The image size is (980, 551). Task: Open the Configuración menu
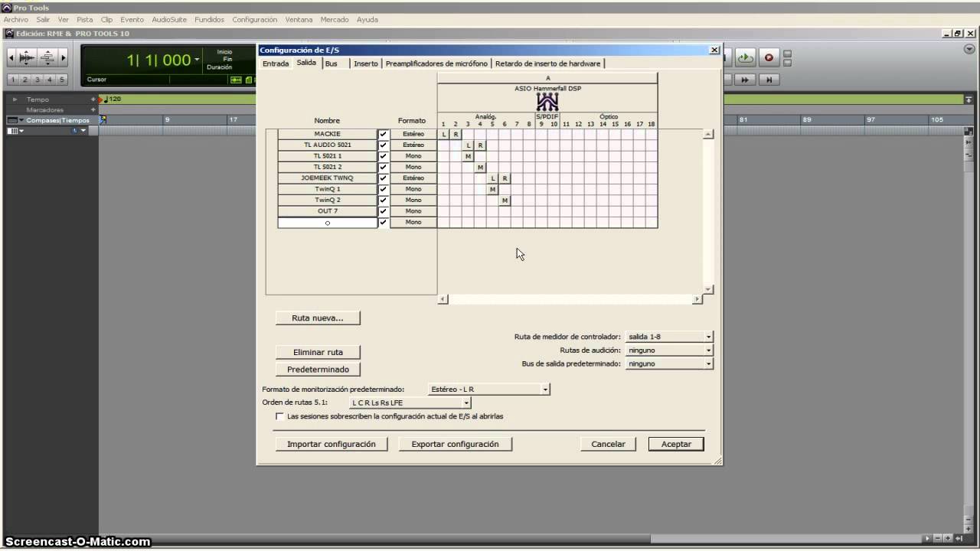[x=255, y=19]
